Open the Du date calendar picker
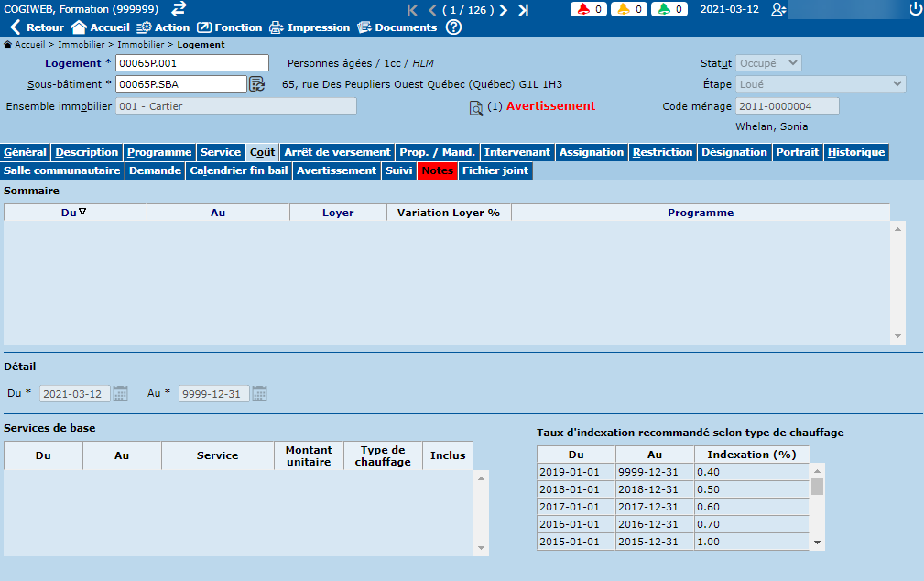 pos(120,393)
